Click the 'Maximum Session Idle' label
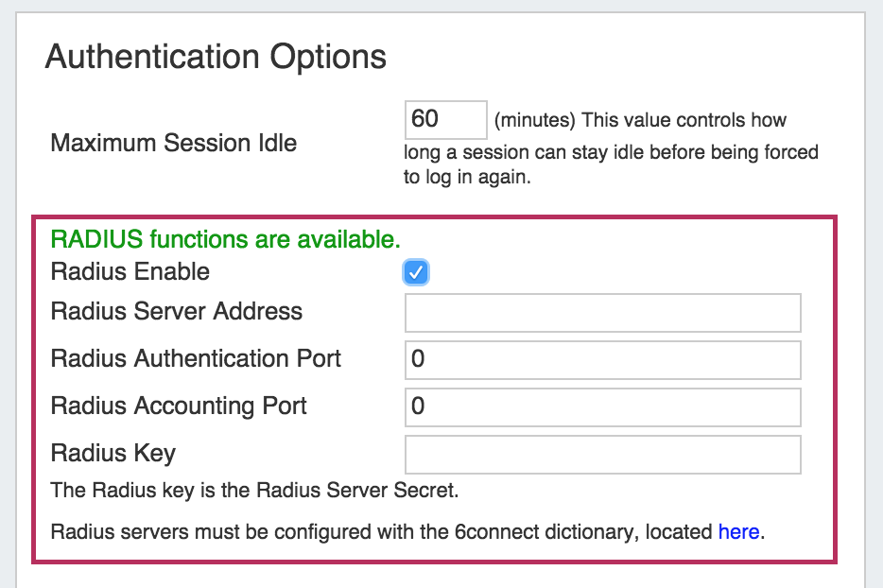This screenshot has height=588, width=883. 174,144
